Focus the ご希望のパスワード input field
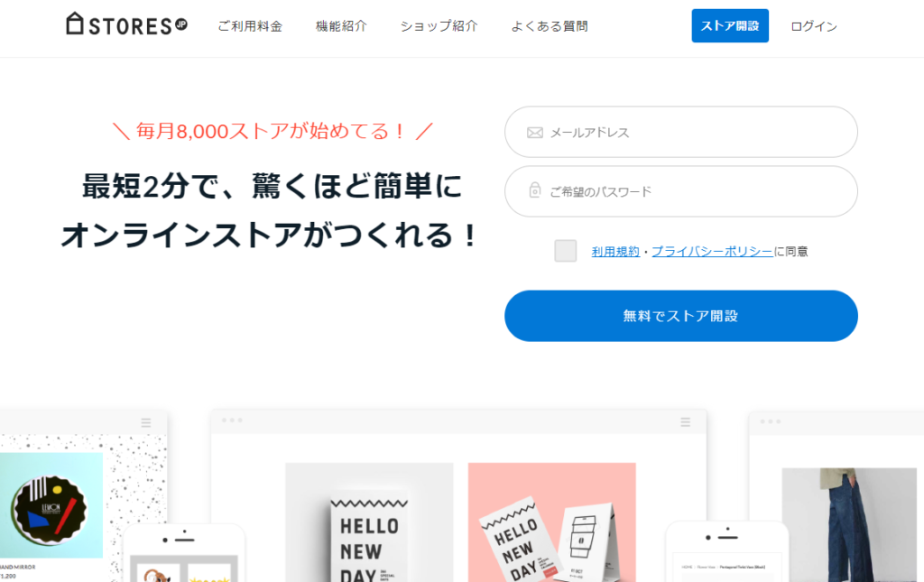The width and height of the screenshot is (924, 582). 681,191
